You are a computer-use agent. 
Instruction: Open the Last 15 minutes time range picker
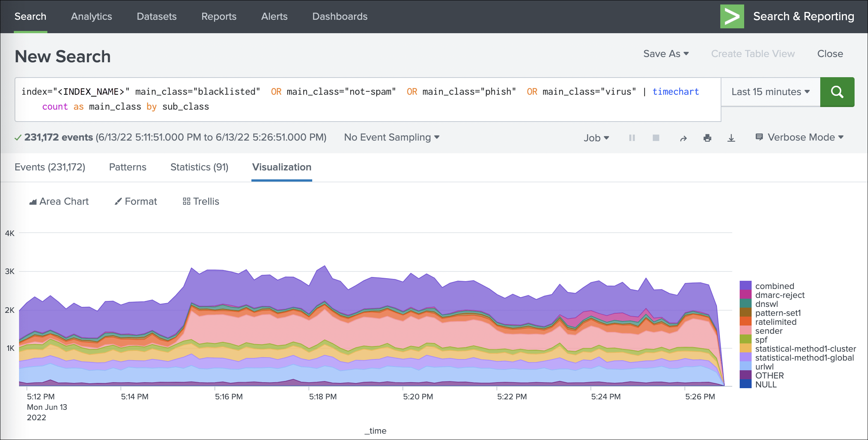point(770,92)
